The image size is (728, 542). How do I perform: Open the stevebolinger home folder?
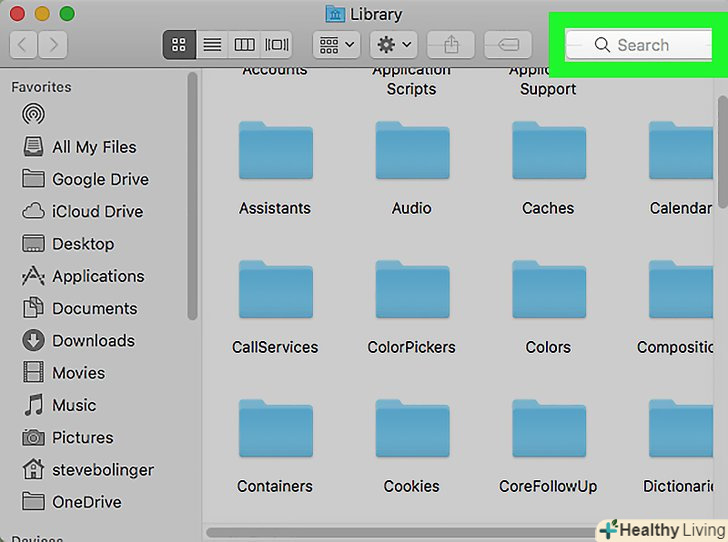88,470
